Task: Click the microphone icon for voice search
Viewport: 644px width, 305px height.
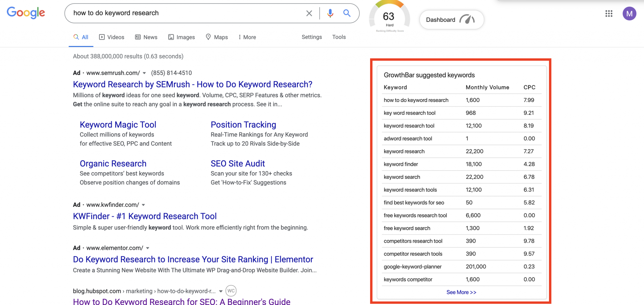Action: (x=330, y=13)
